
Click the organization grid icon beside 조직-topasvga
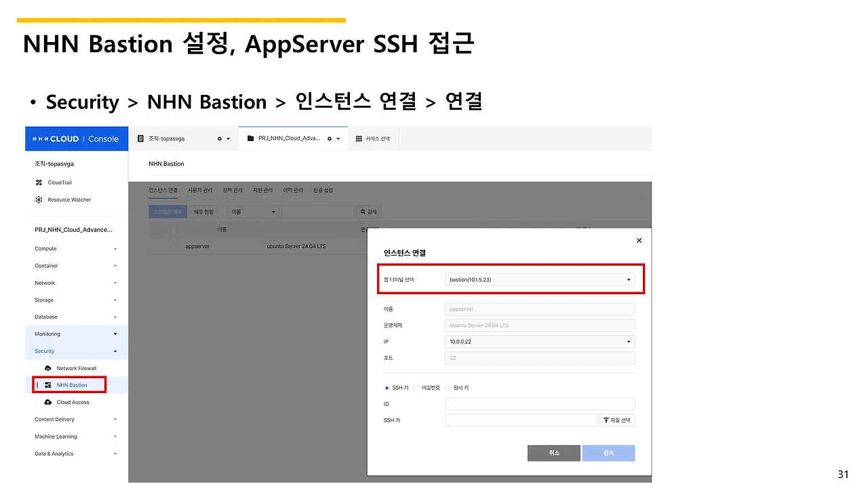140,138
